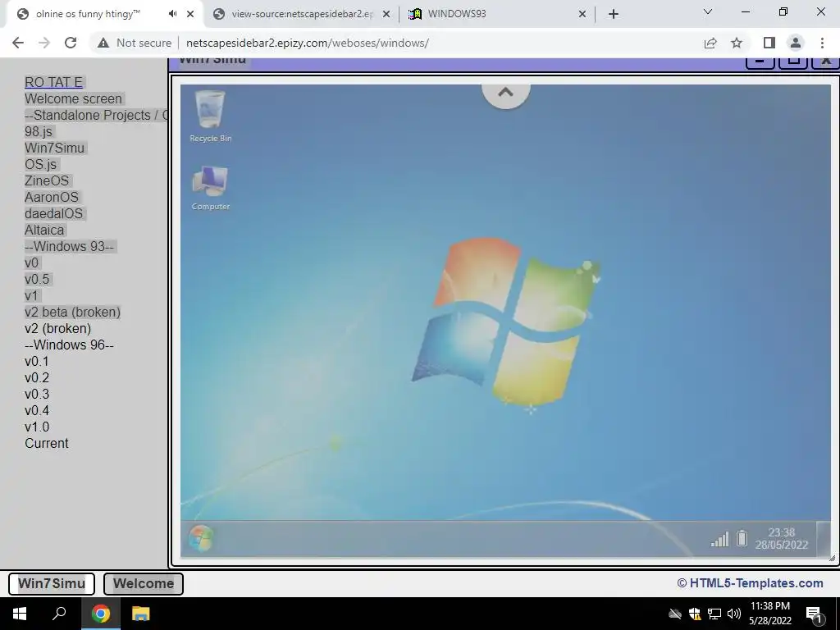Click the Windows 7 Start orb

(201, 538)
